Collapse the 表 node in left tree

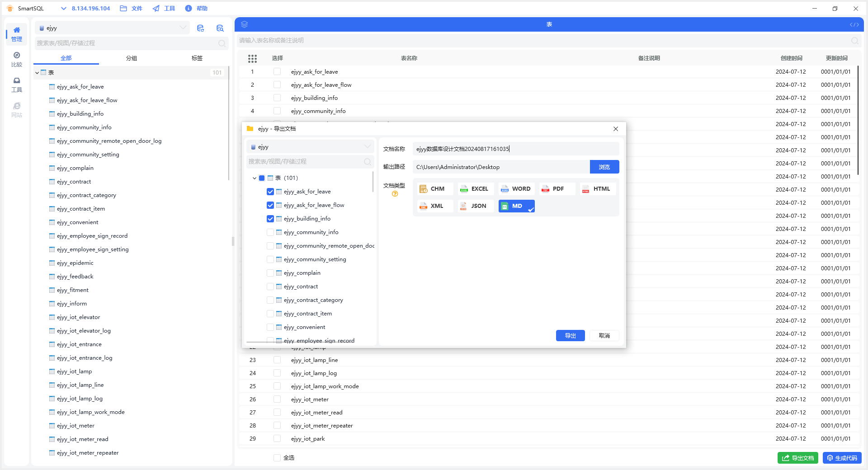37,73
